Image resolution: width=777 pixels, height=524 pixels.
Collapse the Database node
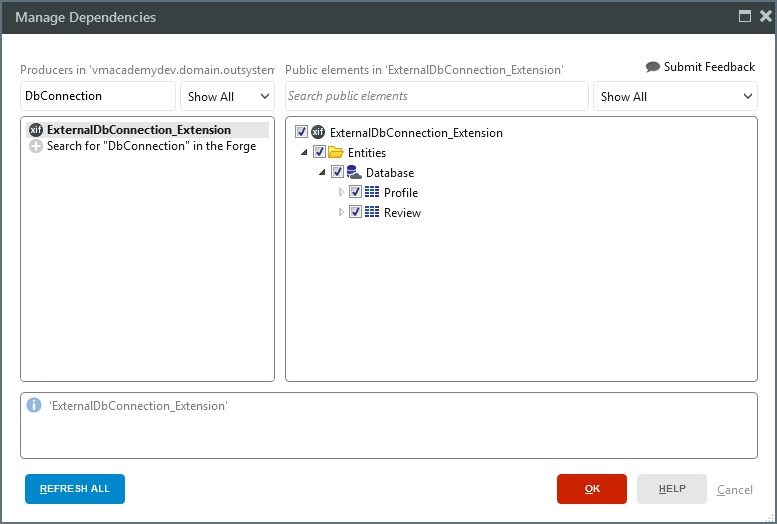coord(322,172)
